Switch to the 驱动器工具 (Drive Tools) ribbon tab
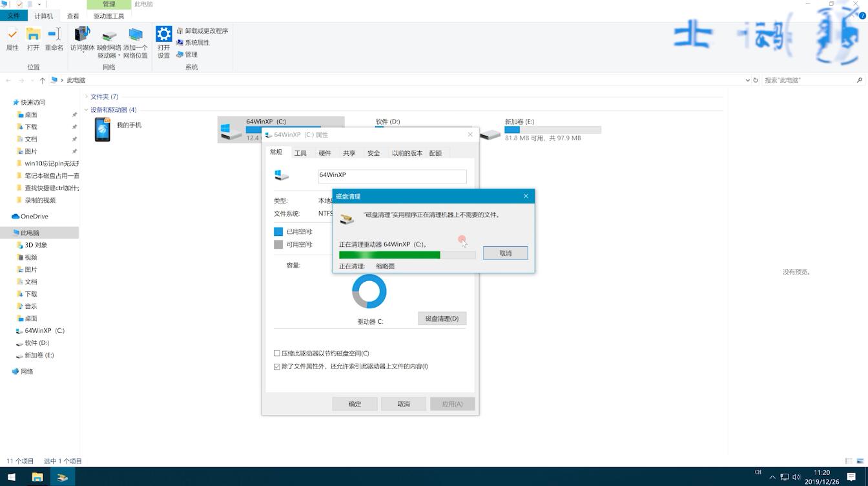Viewport: 868px width, 486px height. (x=108, y=16)
